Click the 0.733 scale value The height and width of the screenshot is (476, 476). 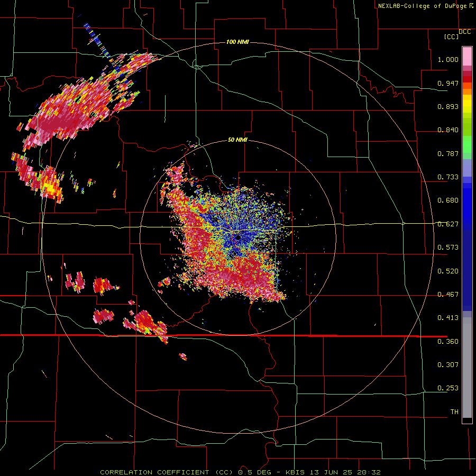tap(448, 177)
